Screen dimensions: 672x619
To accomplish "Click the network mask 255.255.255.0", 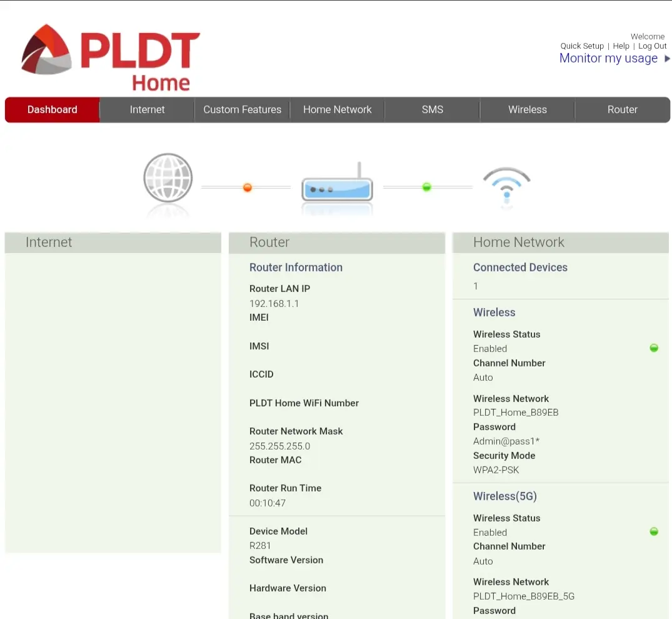I will pos(279,446).
